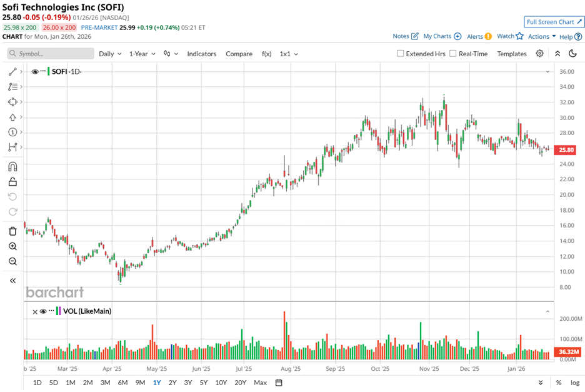This screenshot has width=585, height=392.
Task: Click the Notes link
Action: pyautogui.click(x=401, y=36)
